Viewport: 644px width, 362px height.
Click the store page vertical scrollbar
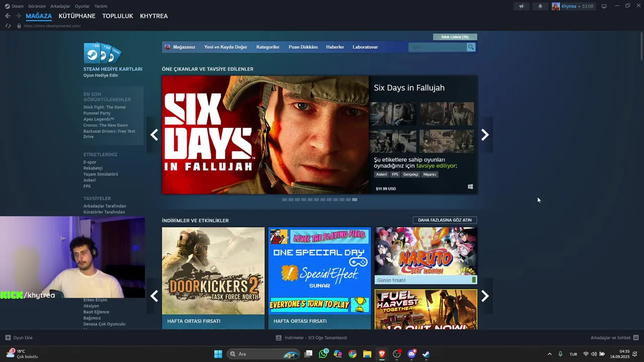tap(640, 48)
